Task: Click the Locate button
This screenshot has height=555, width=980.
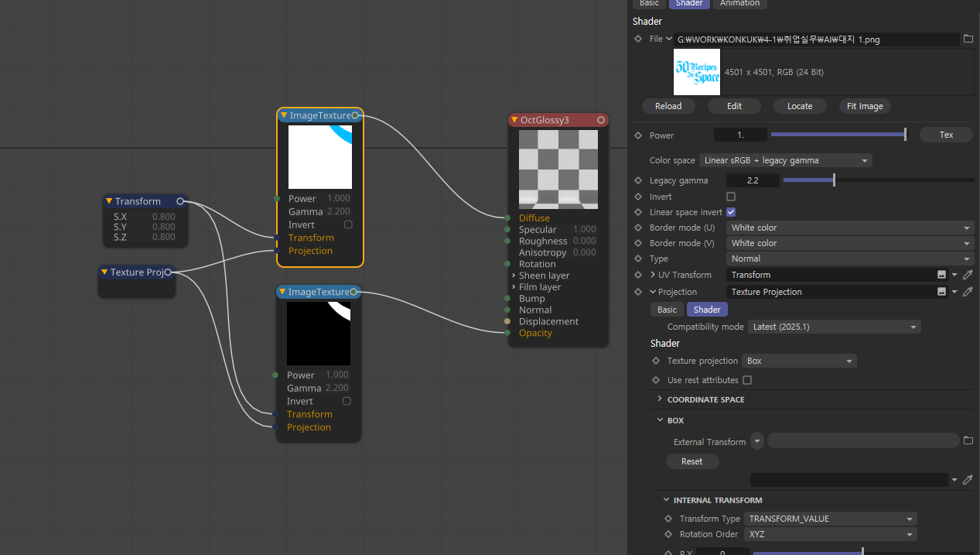Action: 800,106
